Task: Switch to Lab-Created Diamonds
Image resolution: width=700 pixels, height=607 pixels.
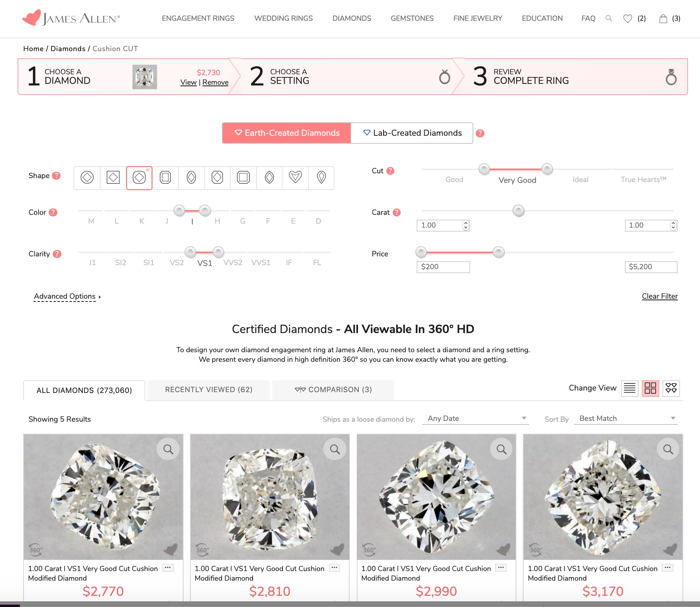Action: (x=412, y=133)
